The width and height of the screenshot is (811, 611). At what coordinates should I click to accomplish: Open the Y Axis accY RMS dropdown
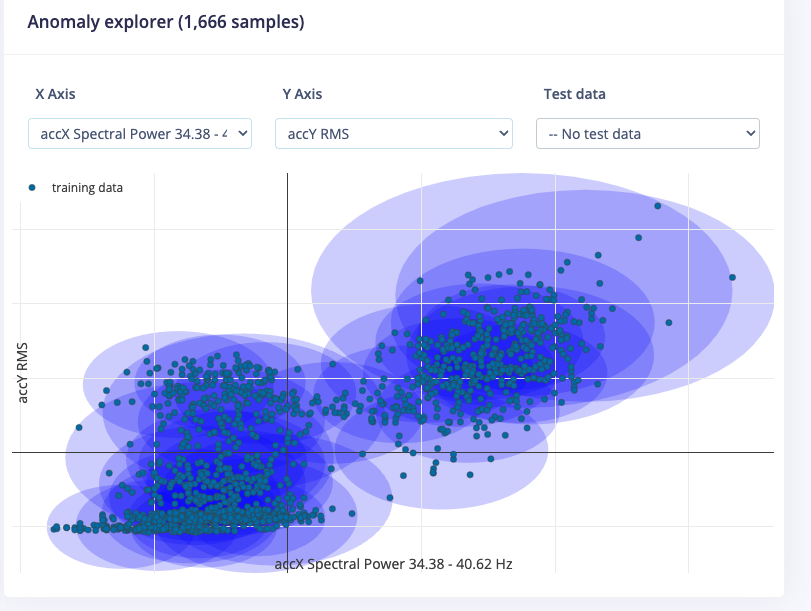(394, 133)
